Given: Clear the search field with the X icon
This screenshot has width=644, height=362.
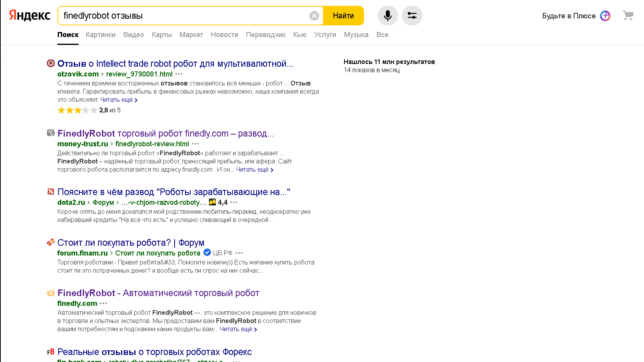Looking at the screenshot, I should coord(314,16).
